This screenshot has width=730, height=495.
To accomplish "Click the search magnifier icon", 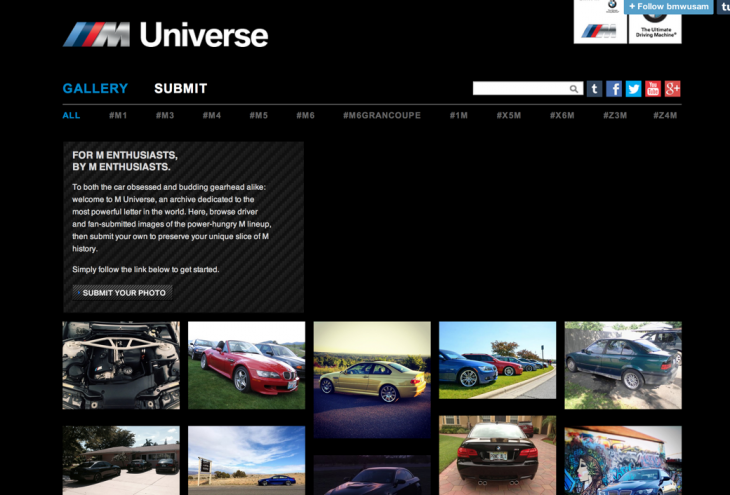I will (x=575, y=89).
